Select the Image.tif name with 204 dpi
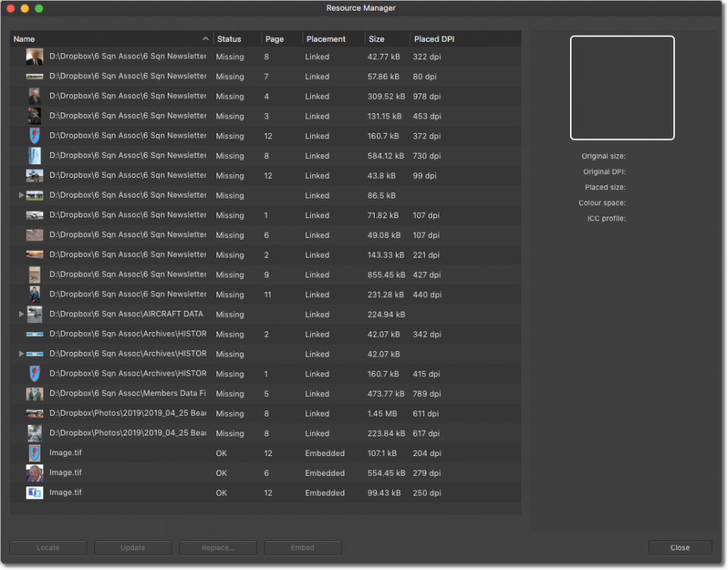This screenshot has width=728, height=570. click(65, 452)
